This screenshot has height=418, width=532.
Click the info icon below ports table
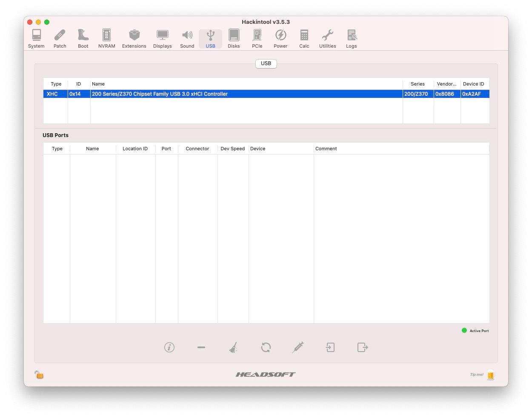pos(169,347)
